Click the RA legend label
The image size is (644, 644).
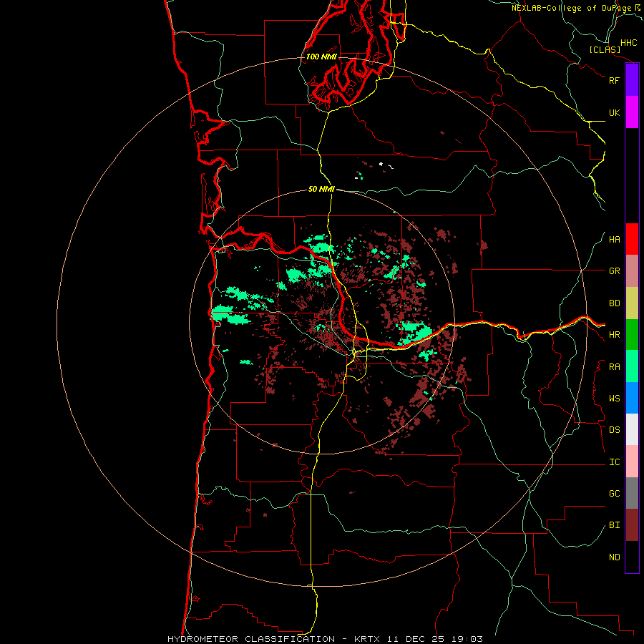[614, 367]
